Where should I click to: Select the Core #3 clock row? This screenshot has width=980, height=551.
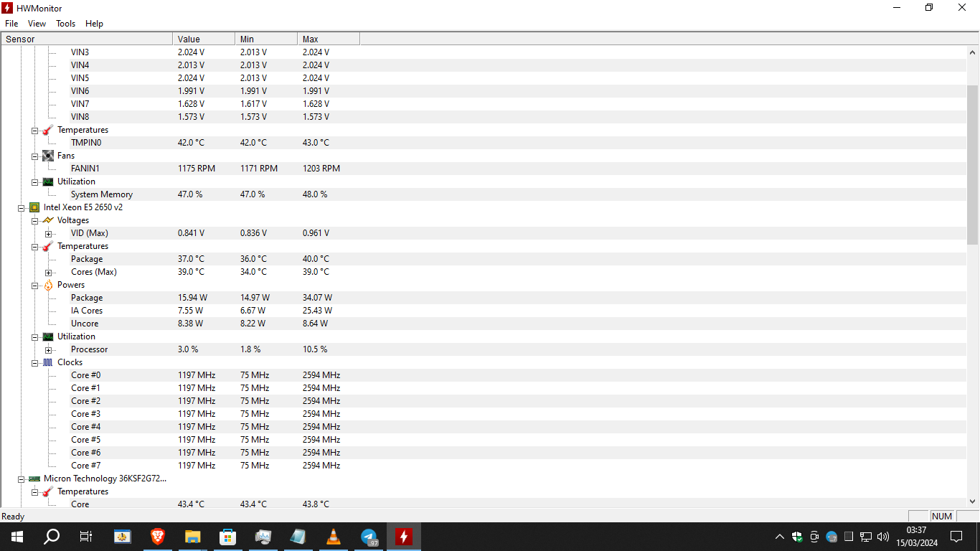484,414
